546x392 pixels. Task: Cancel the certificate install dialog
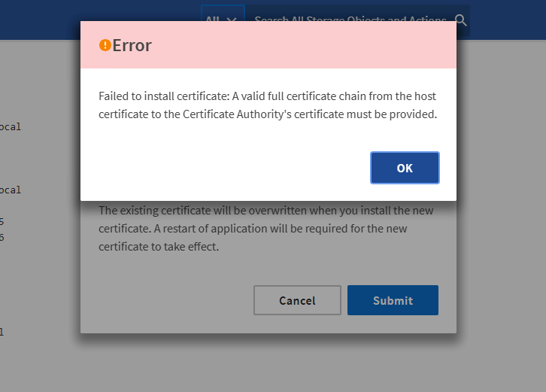tap(297, 300)
